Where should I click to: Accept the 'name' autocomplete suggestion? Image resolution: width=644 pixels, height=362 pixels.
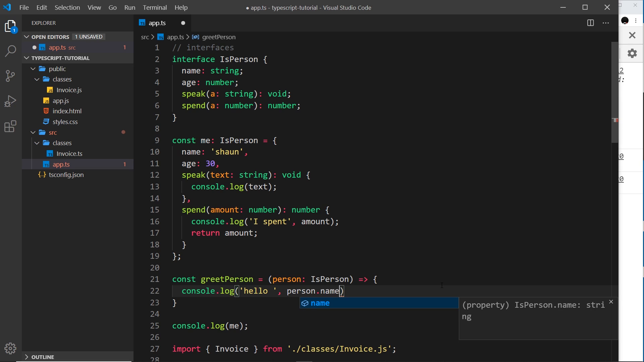coord(379,303)
